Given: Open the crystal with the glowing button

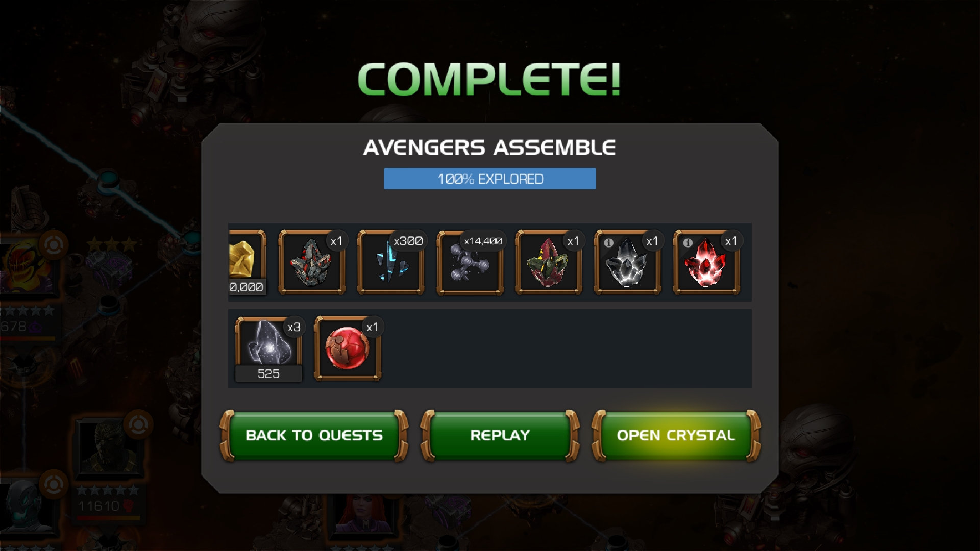Looking at the screenshot, I should (x=676, y=435).
